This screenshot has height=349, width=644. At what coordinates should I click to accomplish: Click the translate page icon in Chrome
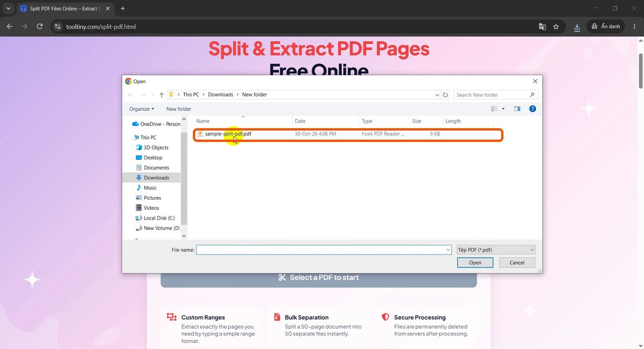click(x=543, y=26)
